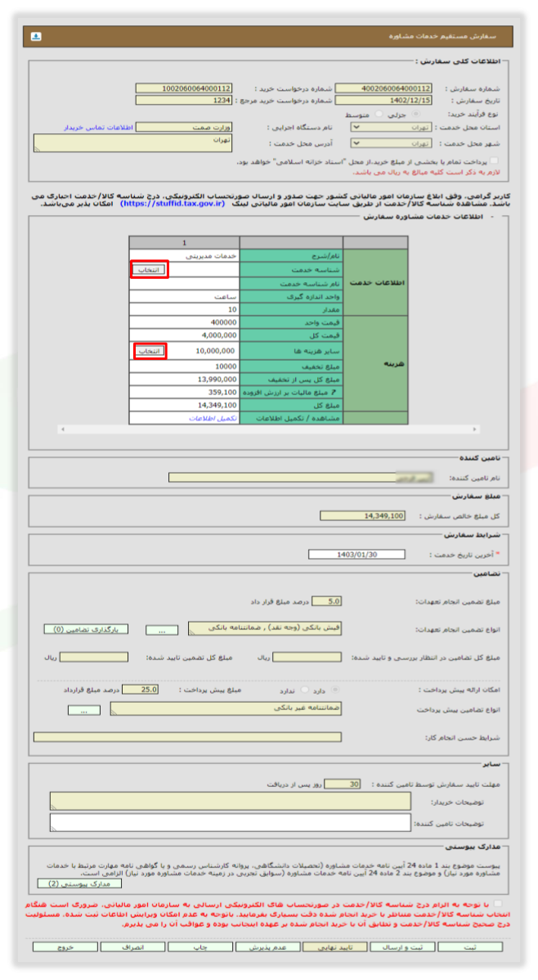Select the متوسط purchase process radio button
The image size is (538, 980).
[x=379, y=115]
